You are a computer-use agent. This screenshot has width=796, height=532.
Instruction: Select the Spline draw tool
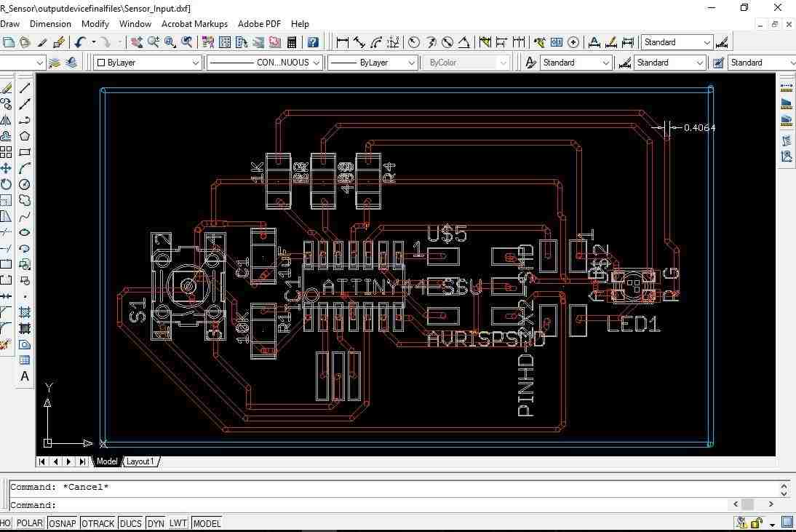[24, 217]
